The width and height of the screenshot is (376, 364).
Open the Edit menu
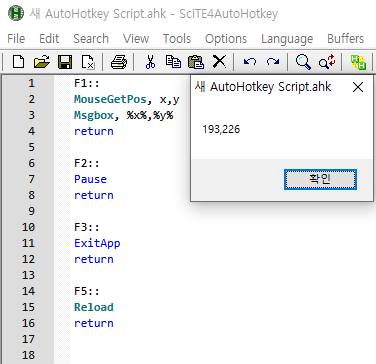49,39
